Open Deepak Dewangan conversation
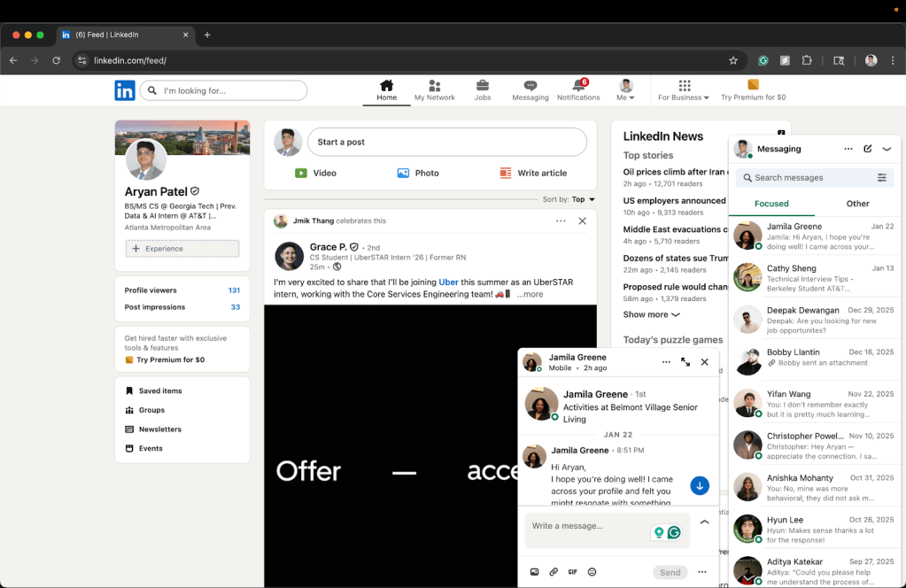906x588 pixels. [815, 320]
